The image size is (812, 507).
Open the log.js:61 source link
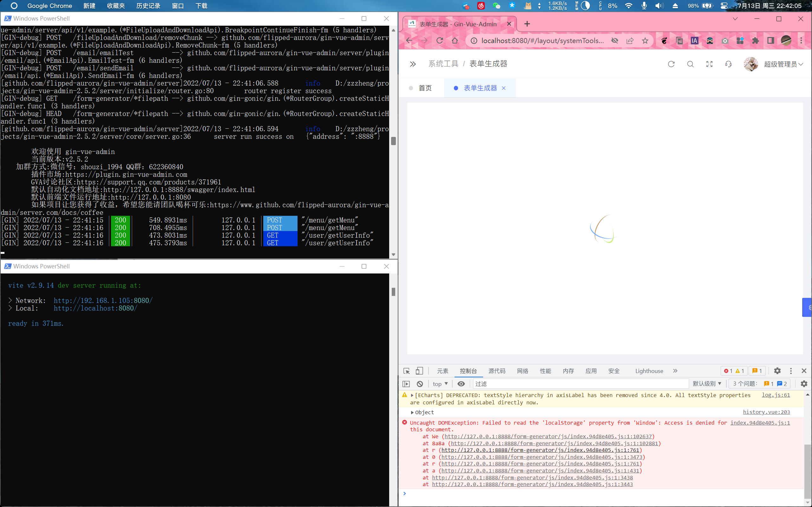(x=776, y=395)
